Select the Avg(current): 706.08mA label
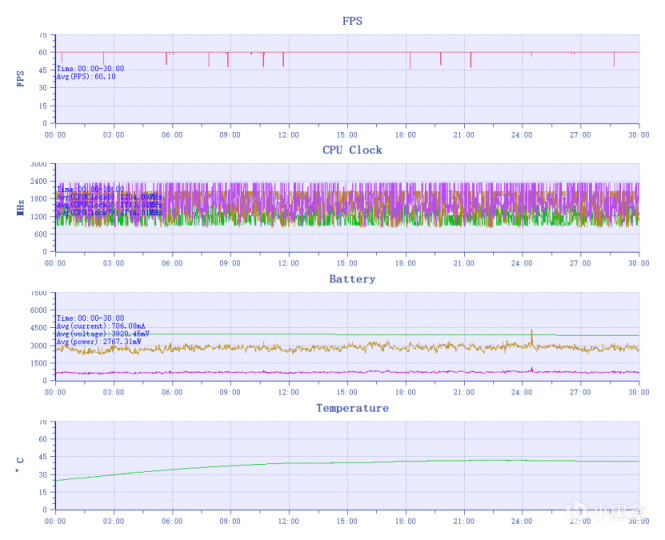 coord(101,326)
